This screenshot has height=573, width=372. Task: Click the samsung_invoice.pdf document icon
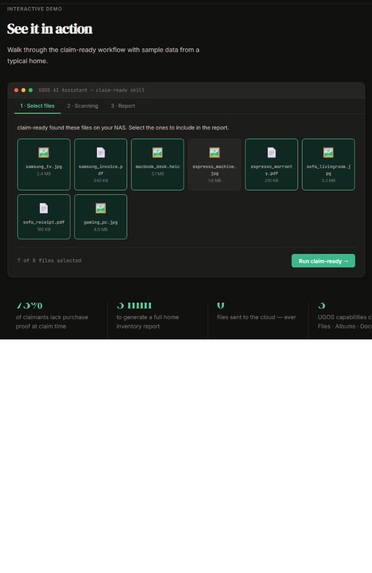101,152
